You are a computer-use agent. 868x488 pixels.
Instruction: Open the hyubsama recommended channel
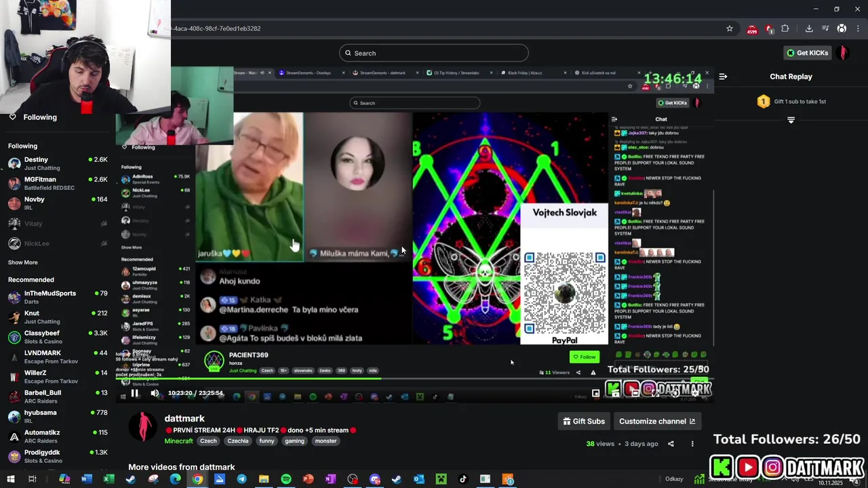[58, 416]
